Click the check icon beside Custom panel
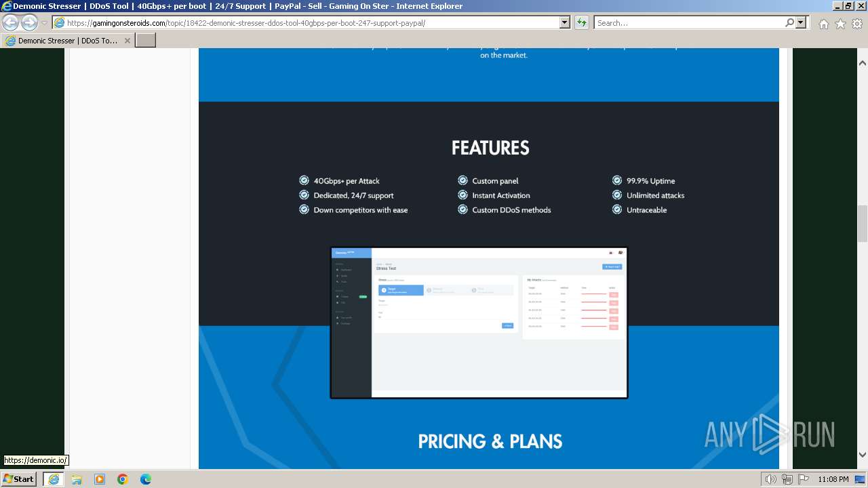The height and width of the screenshot is (488, 868). click(x=462, y=180)
